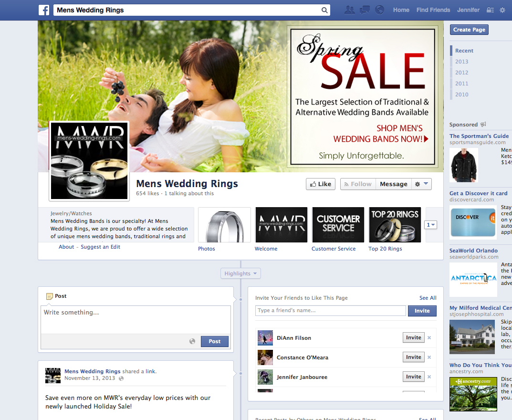The width and height of the screenshot is (512, 420).
Task: Jump to 2013 in timeline
Action: tap(462, 62)
